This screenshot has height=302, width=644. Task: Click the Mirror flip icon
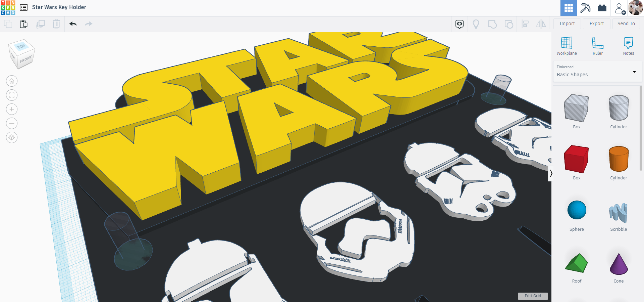click(x=541, y=24)
